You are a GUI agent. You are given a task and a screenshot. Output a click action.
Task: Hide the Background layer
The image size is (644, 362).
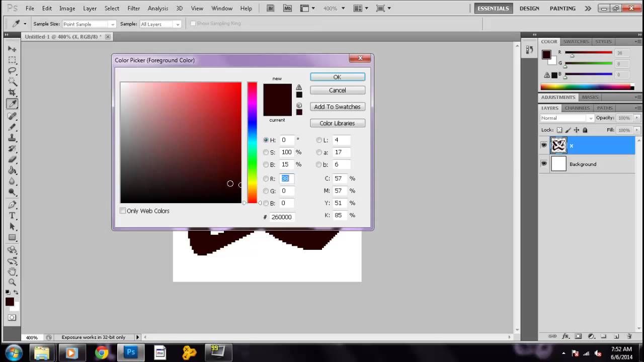[544, 163]
